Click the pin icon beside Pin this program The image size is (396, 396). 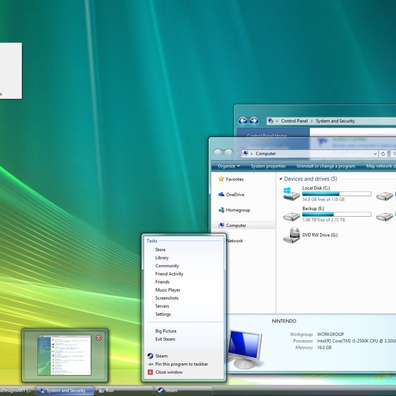click(150, 364)
